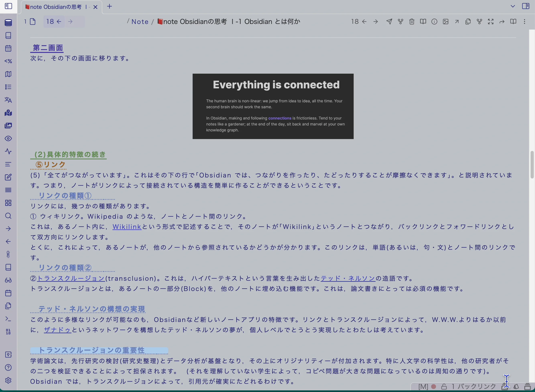Click the left arrow in the left ribbon
This screenshot has height=392, width=535.
tap(8, 241)
